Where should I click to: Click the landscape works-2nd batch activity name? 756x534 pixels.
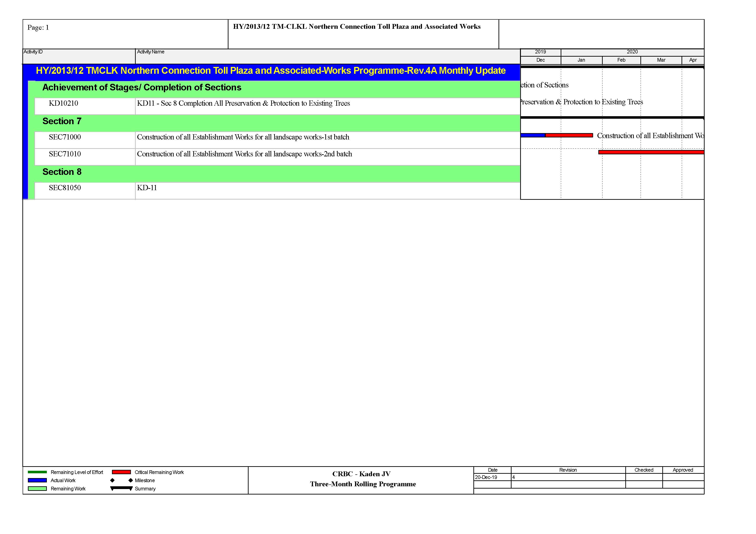point(244,154)
